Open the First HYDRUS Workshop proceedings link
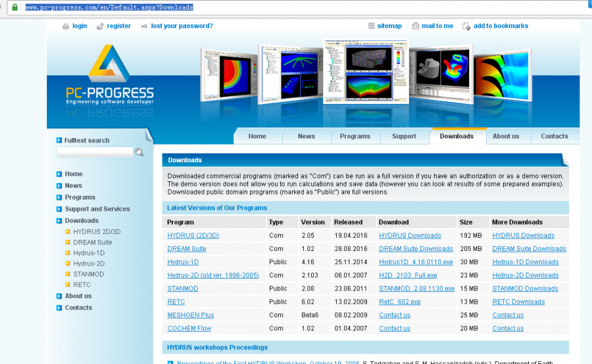Viewport: 592px width, 364px height. 268,362
